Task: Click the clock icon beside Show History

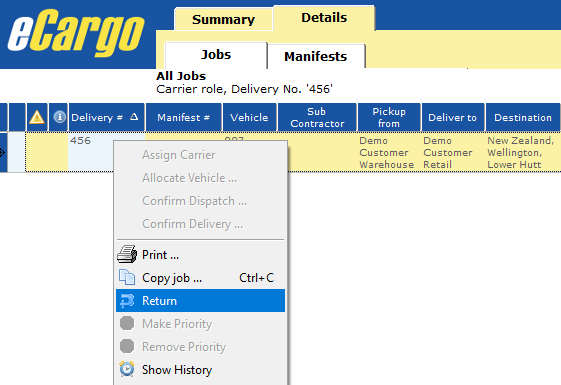Action: (x=127, y=369)
